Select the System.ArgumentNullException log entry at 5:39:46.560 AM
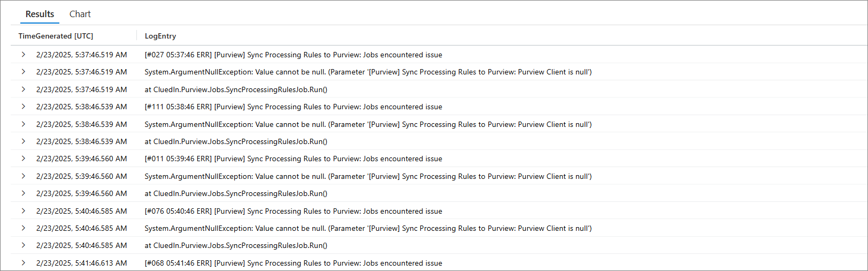This screenshot has width=868, height=271. [368, 176]
